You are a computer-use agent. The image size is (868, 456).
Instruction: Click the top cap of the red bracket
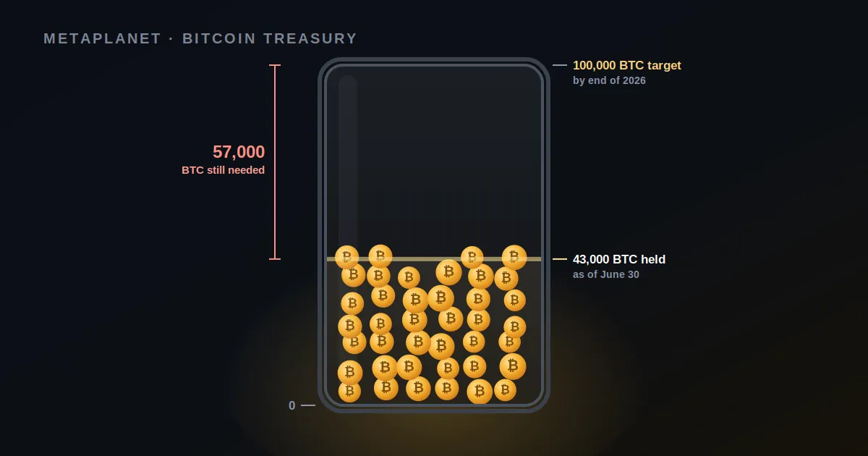275,65
